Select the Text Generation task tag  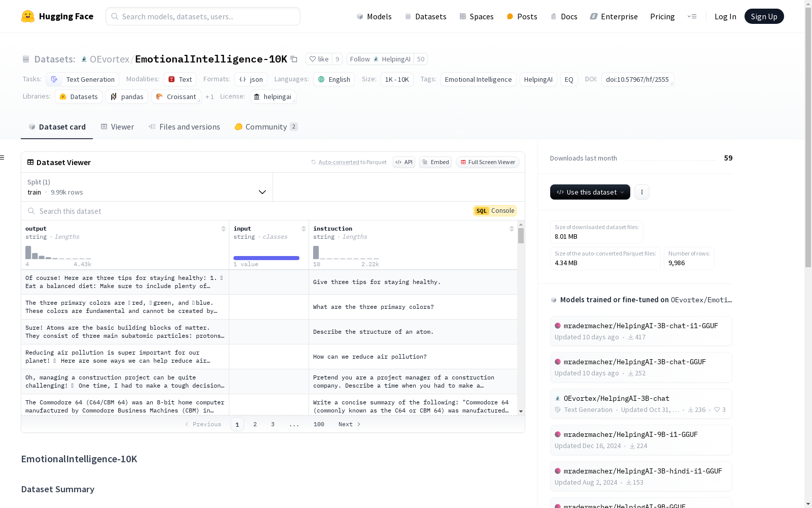pyautogui.click(x=83, y=79)
